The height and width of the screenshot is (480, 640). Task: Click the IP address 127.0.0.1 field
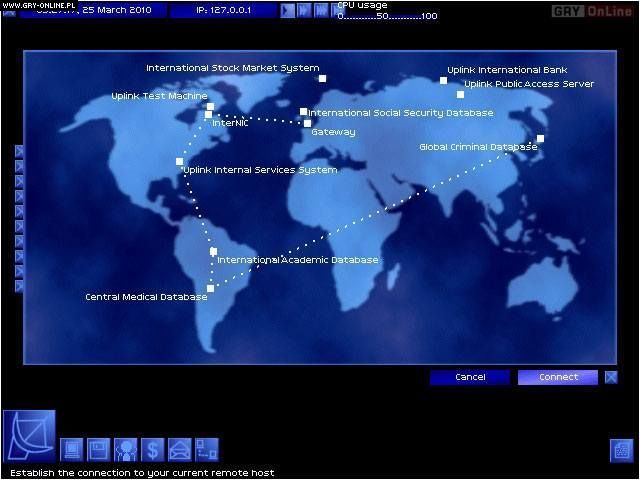[221, 11]
